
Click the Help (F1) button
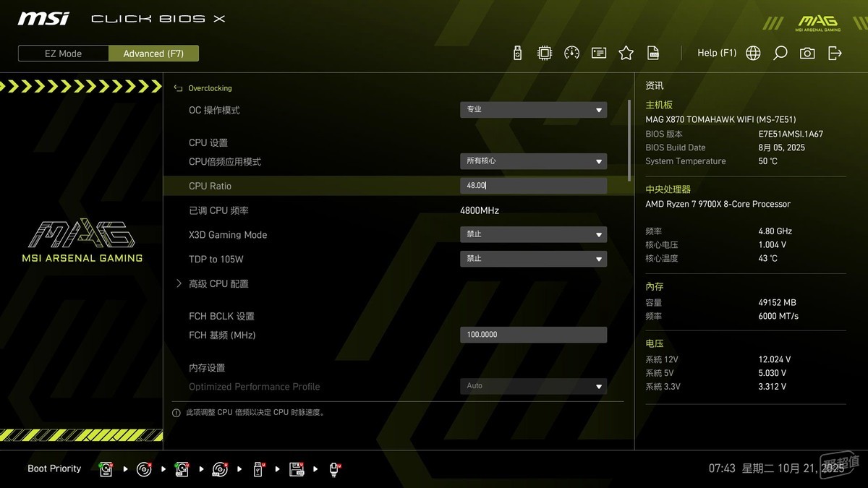[716, 53]
